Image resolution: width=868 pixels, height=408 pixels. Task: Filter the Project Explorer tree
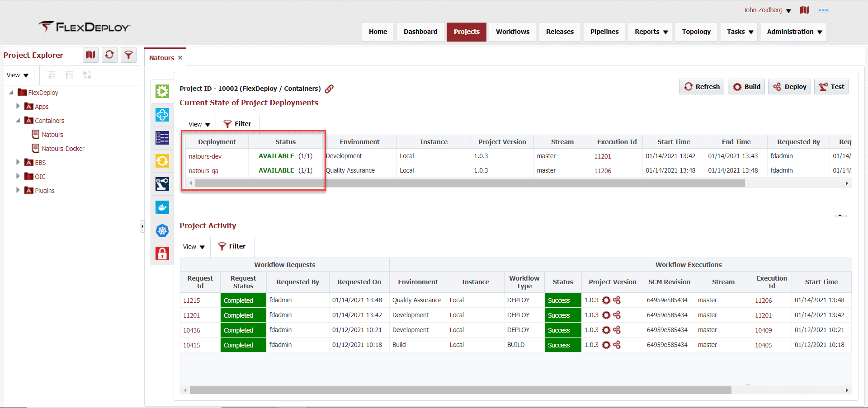click(128, 55)
